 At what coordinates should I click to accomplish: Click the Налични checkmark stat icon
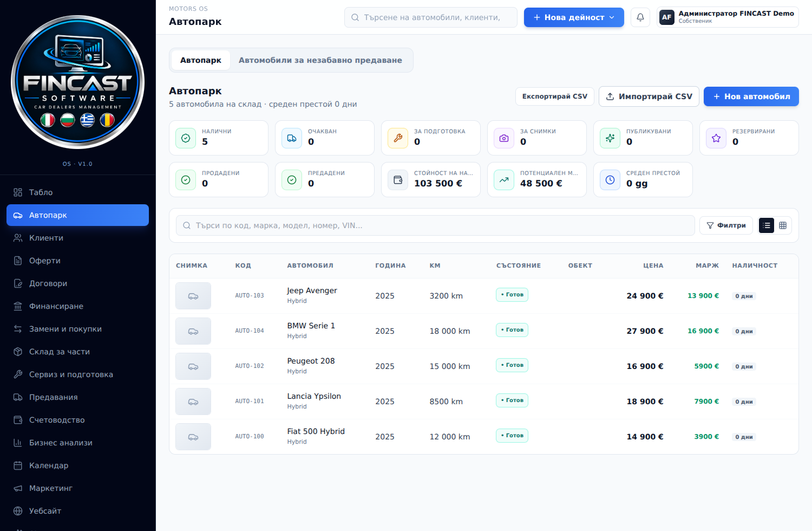click(186, 138)
